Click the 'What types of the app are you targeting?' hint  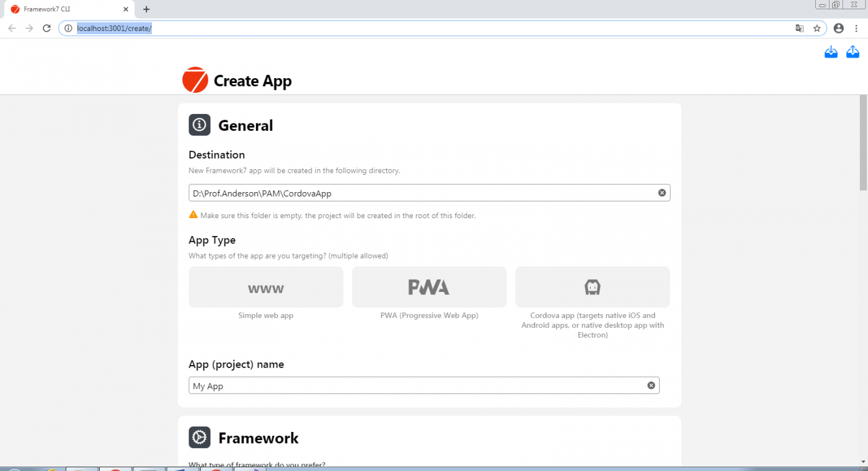coord(288,256)
